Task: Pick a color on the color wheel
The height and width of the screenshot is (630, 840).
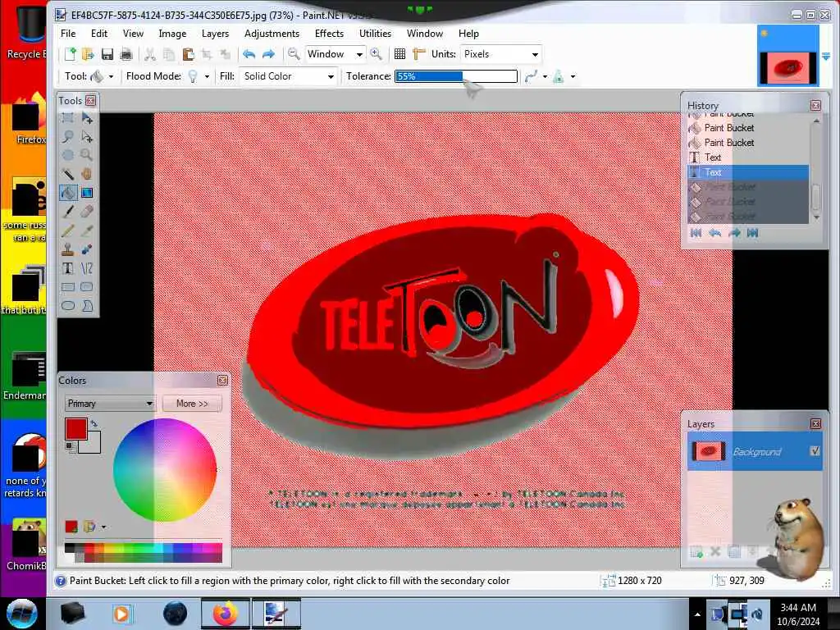Action: point(165,470)
